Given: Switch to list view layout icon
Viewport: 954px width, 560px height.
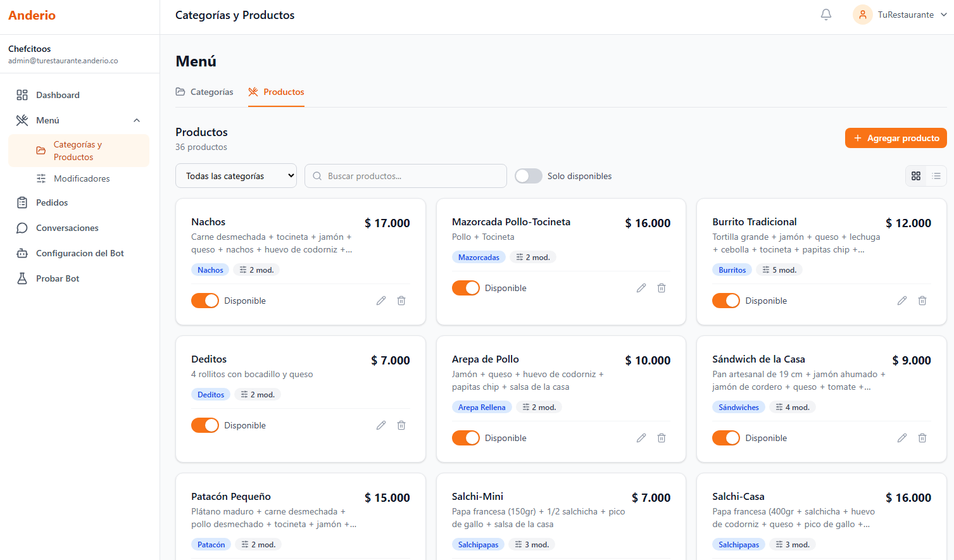Looking at the screenshot, I should click(936, 176).
